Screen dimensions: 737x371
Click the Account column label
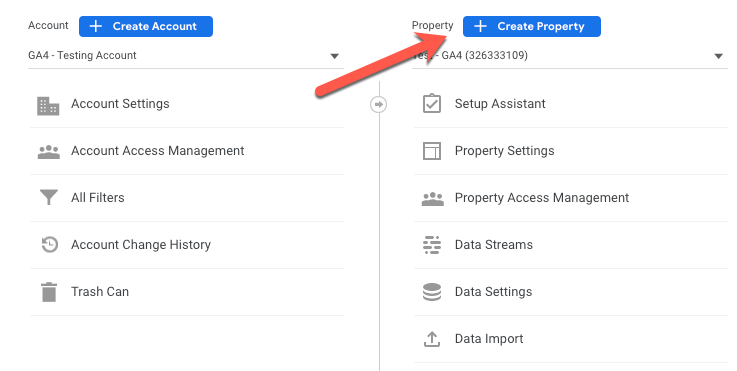(x=48, y=25)
